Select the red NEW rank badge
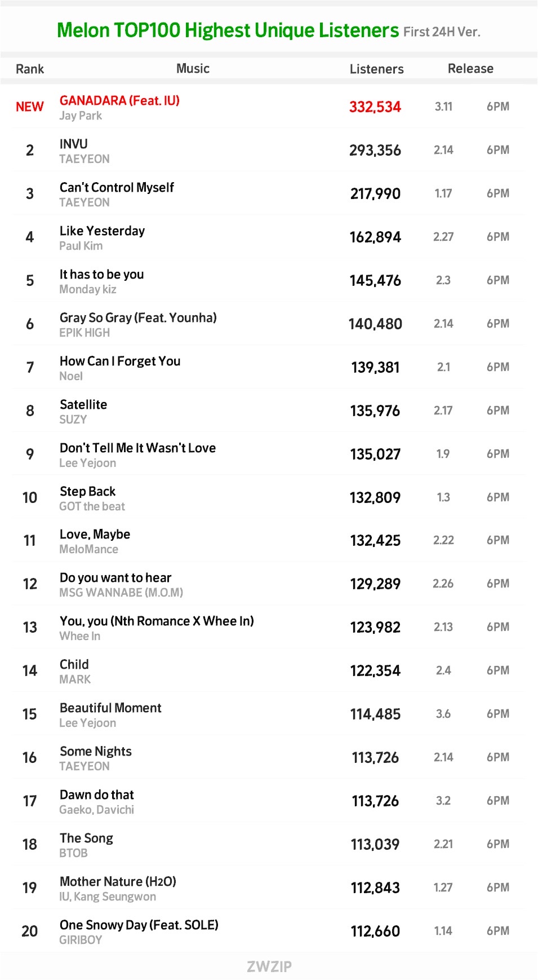Screen dimensions: 538x980 click(x=30, y=107)
